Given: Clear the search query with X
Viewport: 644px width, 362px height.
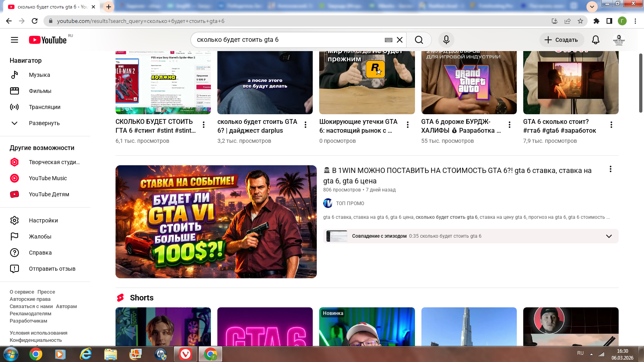Looking at the screenshot, I should [x=400, y=40].
